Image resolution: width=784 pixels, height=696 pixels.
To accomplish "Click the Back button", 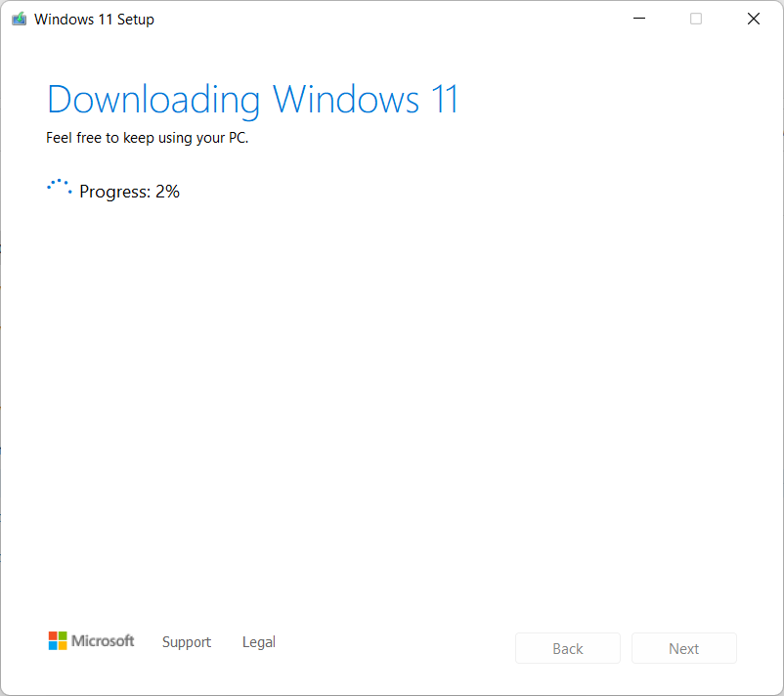I will [567, 648].
